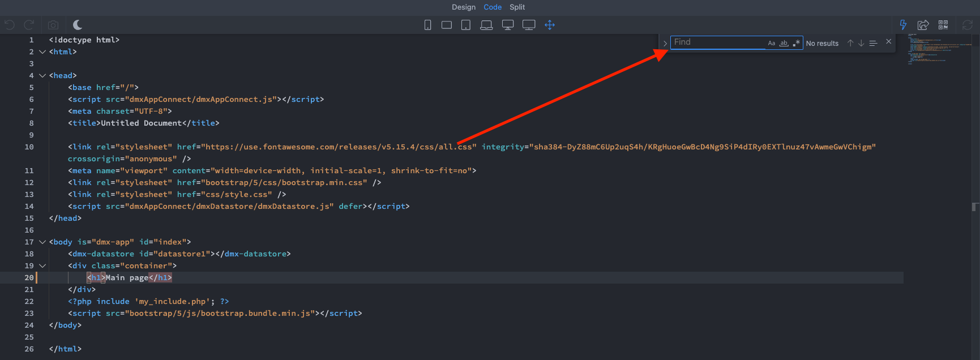Toggle Match Whole Word in Find
The width and height of the screenshot is (980, 360).
(784, 43)
